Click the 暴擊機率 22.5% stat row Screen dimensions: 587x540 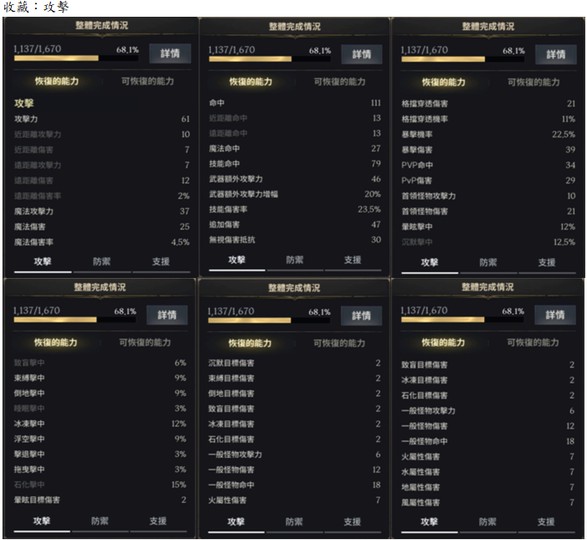[x=488, y=134]
